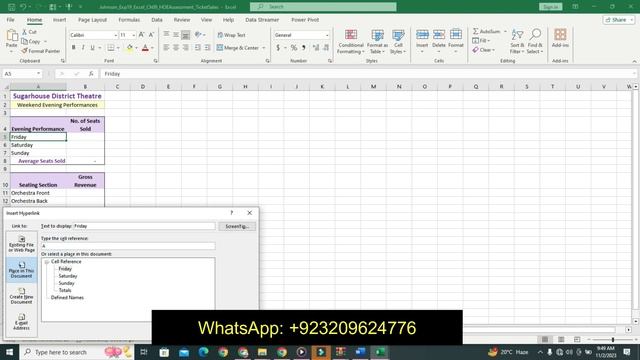Click the Share button

[619, 20]
